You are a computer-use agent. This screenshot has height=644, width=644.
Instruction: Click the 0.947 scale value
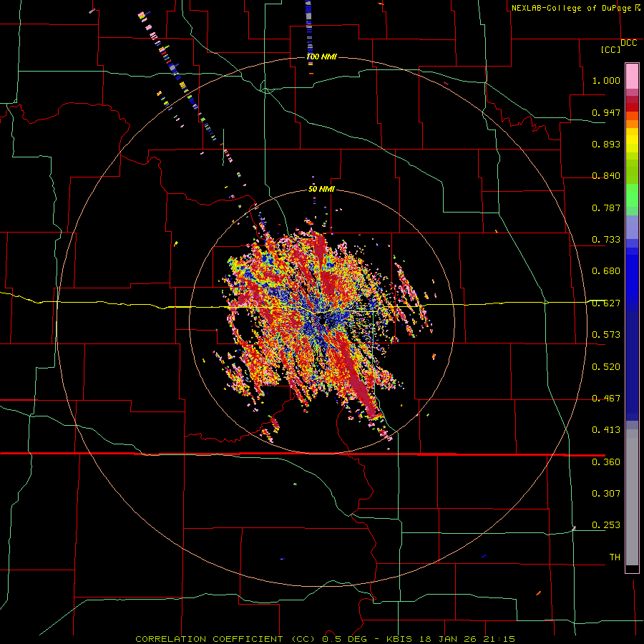[606, 112]
